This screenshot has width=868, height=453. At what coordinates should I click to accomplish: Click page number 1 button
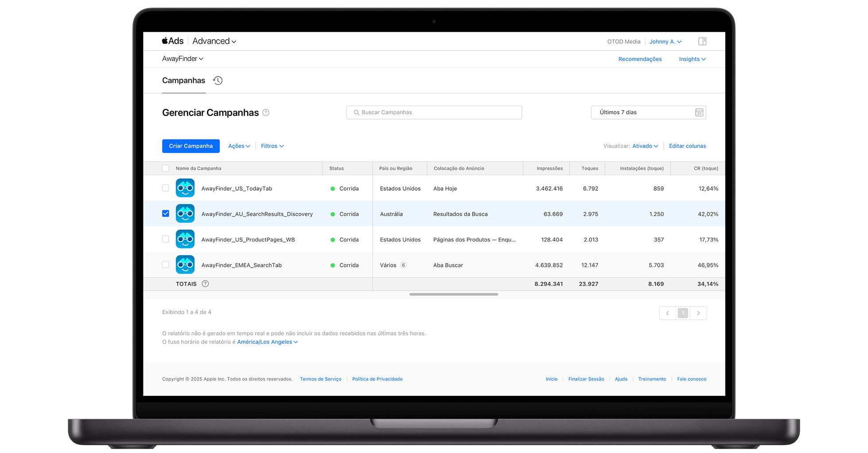pos(683,313)
